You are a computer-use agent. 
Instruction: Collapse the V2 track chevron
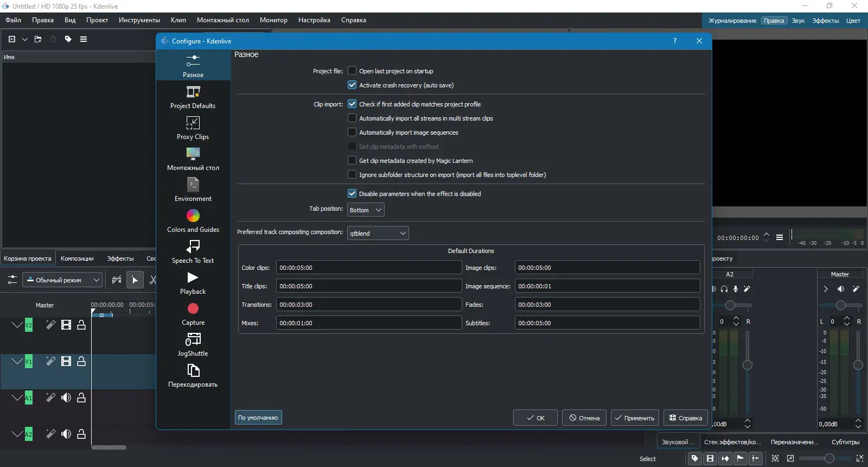(x=17, y=325)
